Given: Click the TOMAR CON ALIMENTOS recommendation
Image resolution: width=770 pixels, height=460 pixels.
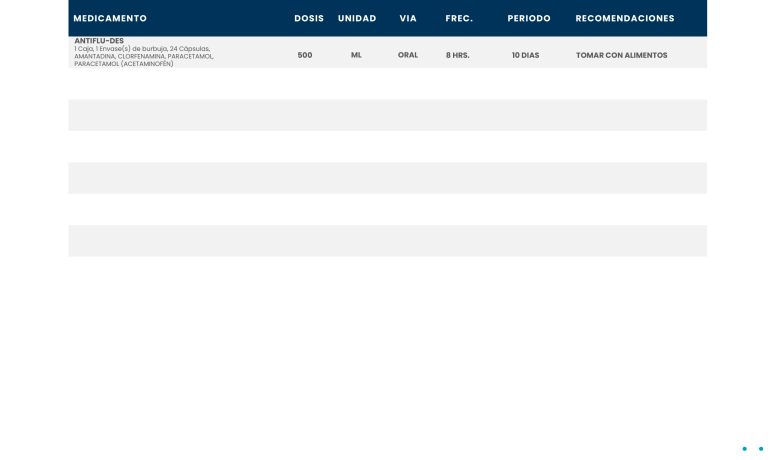Looking at the screenshot, I should (x=621, y=55).
